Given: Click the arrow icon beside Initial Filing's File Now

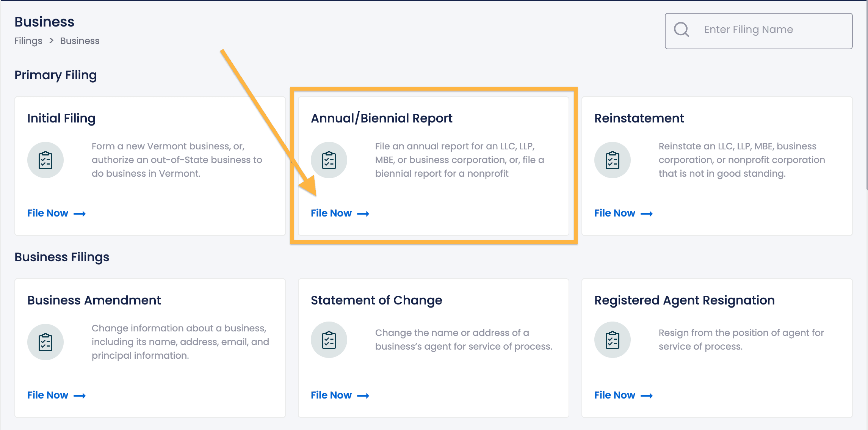Looking at the screenshot, I should click(x=80, y=213).
